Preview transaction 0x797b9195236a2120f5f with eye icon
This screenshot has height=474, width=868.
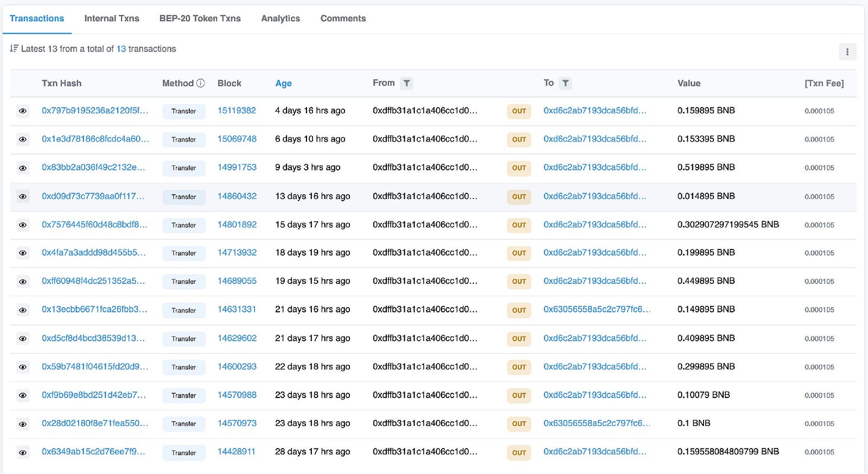[x=23, y=111]
